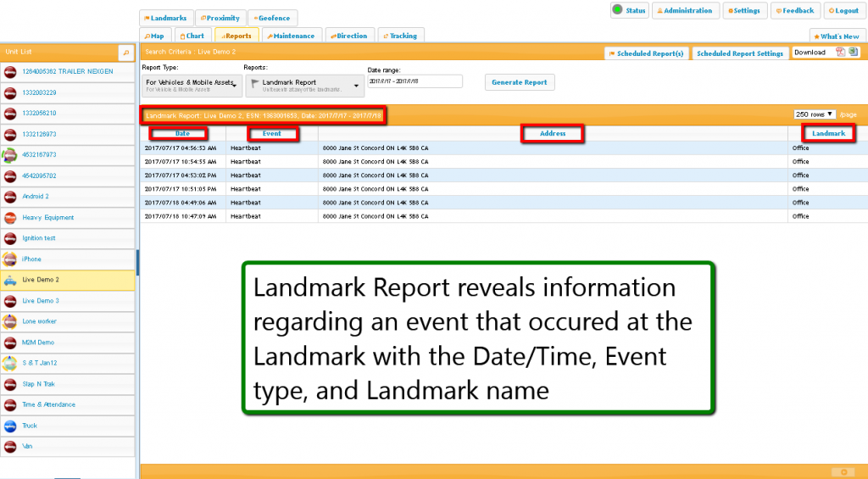868x479 pixels.
Task: Switch to the Map tab
Action: click(x=155, y=36)
